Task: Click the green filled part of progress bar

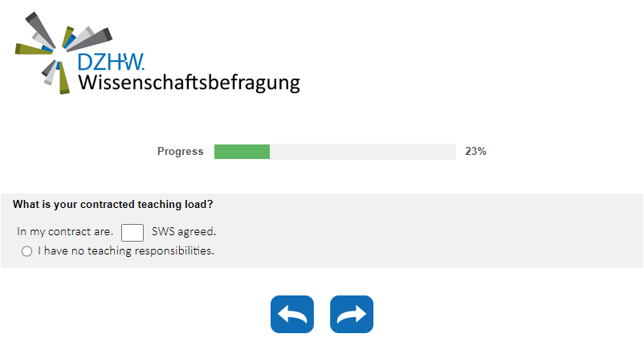Action: [x=242, y=152]
